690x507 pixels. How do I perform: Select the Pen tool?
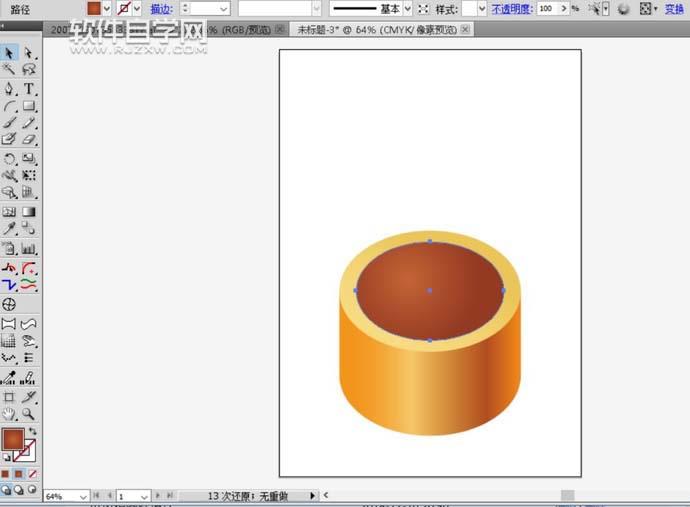point(9,88)
